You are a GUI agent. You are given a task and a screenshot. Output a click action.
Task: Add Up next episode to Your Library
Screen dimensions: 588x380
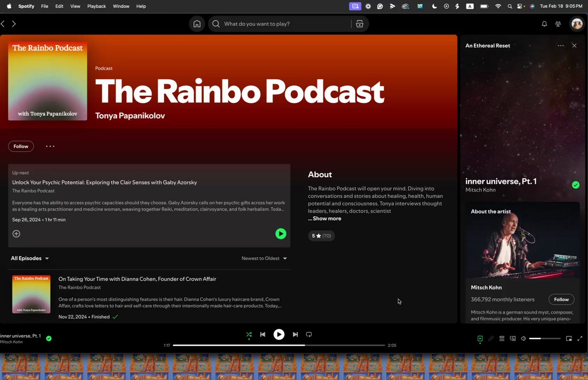click(16, 234)
